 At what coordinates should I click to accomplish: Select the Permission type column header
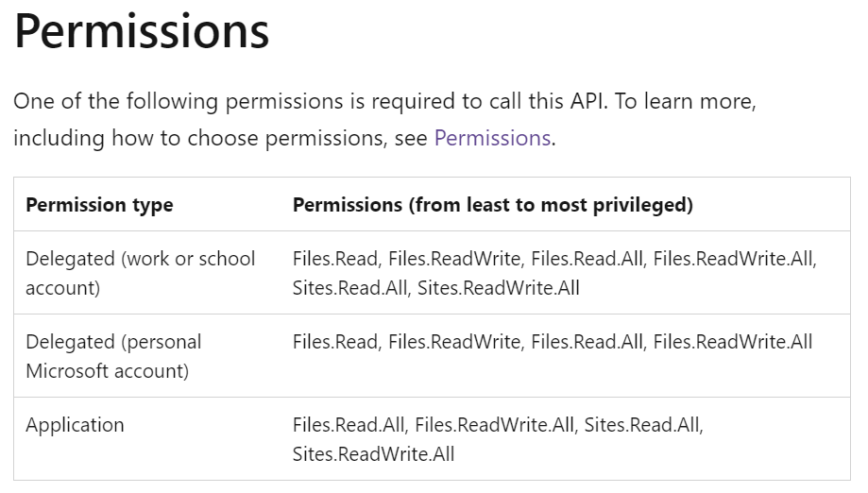click(99, 205)
